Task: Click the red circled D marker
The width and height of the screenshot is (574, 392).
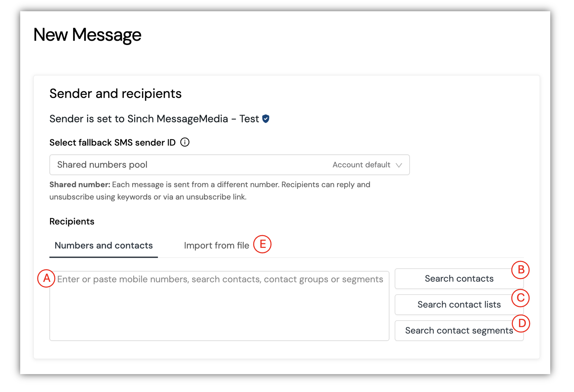Action: pos(521,323)
